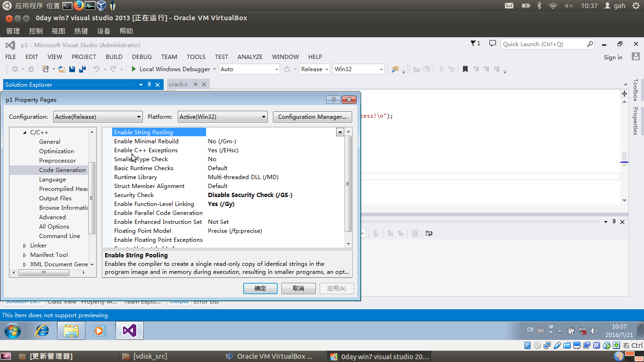Expand the Manifest Tool tree node
644x362 pixels.
(x=25, y=255)
